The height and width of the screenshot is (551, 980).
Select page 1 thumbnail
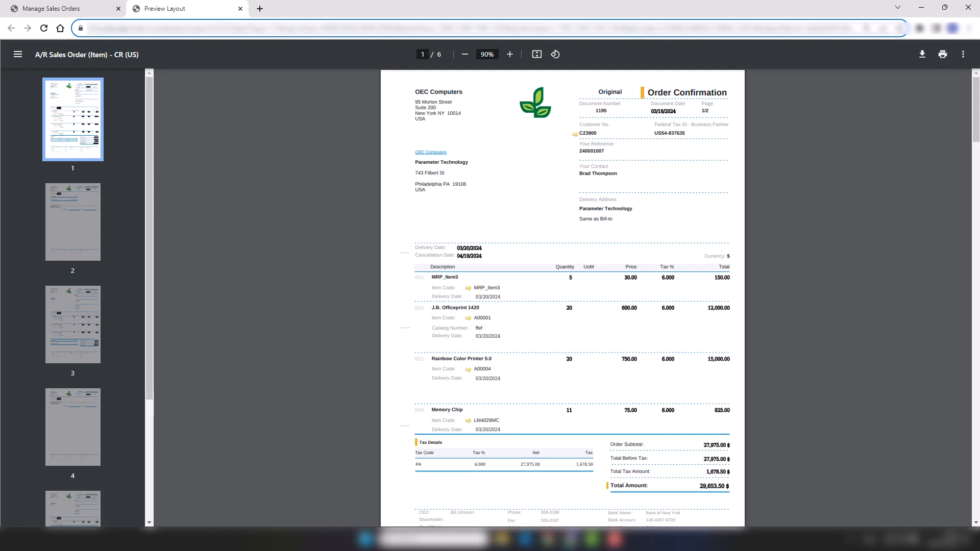(73, 119)
